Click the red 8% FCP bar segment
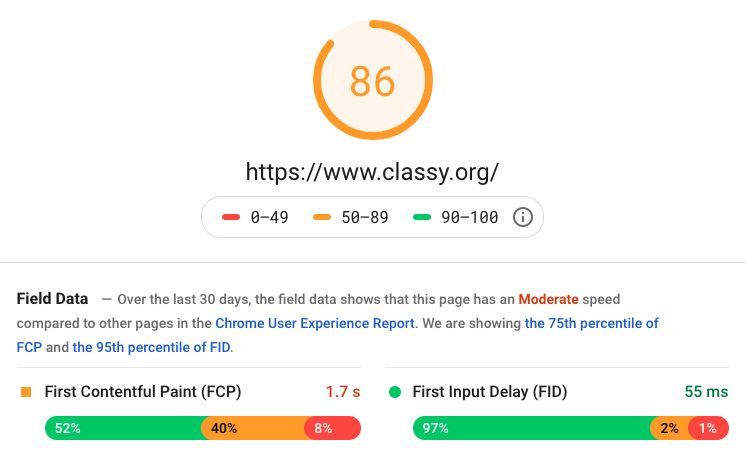 [x=332, y=428]
